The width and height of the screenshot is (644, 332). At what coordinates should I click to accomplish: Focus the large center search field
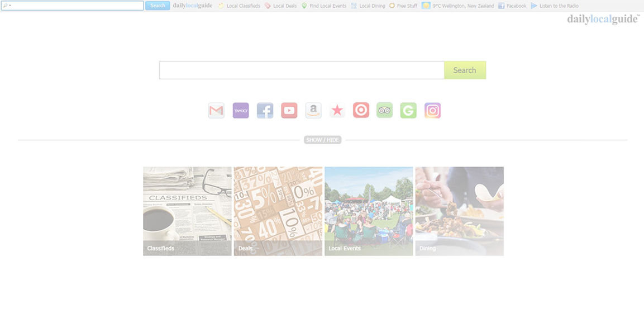pos(302,70)
